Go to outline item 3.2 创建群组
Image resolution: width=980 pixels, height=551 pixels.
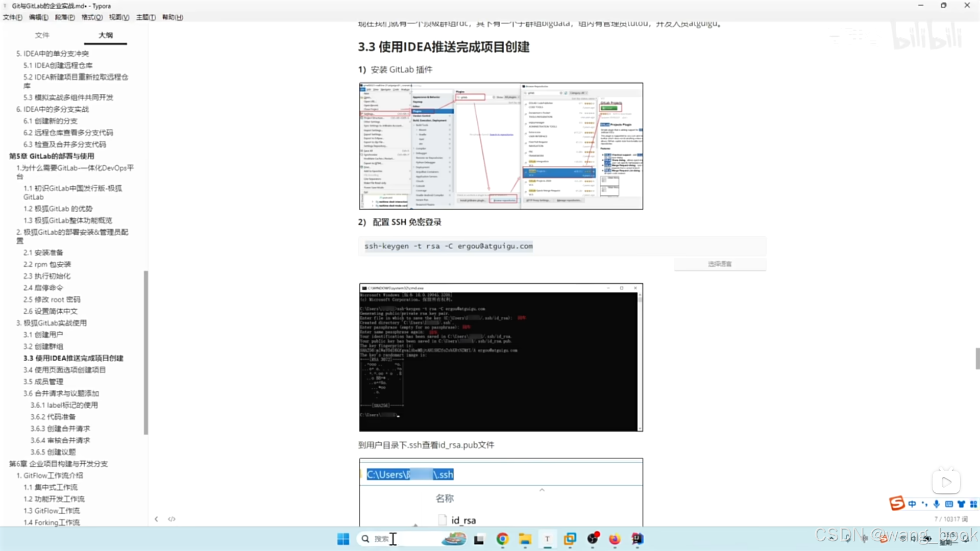(43, 346)
